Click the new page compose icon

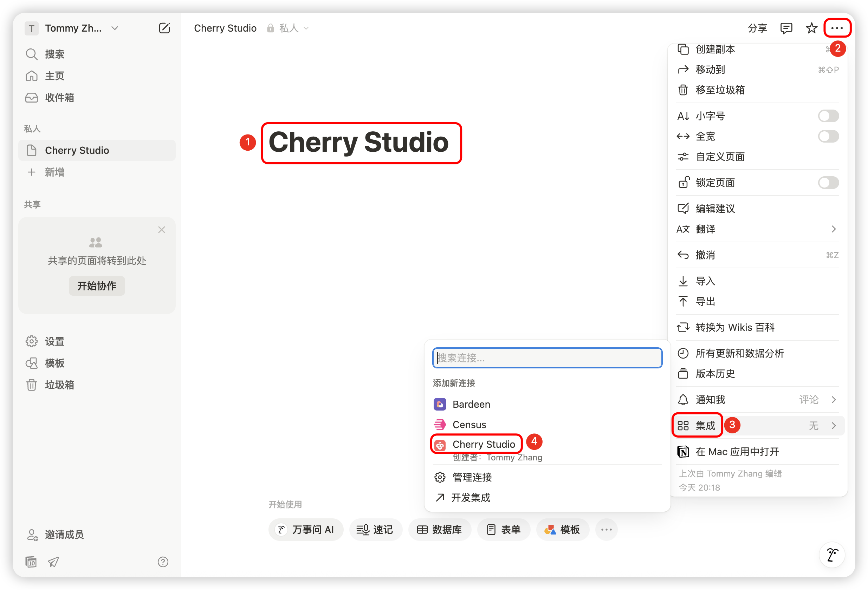(164, 28)
